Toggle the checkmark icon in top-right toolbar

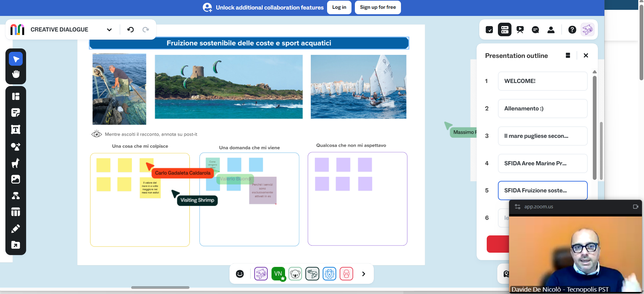click(489, 30)
